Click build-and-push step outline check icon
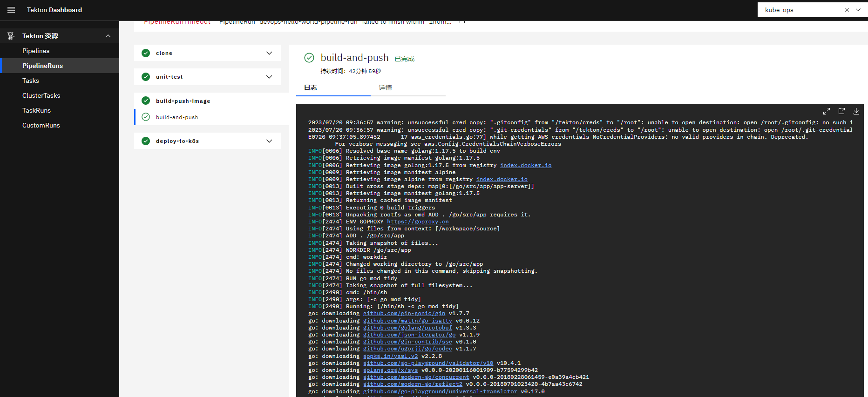Image resolution: width=868 pixels, height=397 pixels. click(x=146, y=117)
